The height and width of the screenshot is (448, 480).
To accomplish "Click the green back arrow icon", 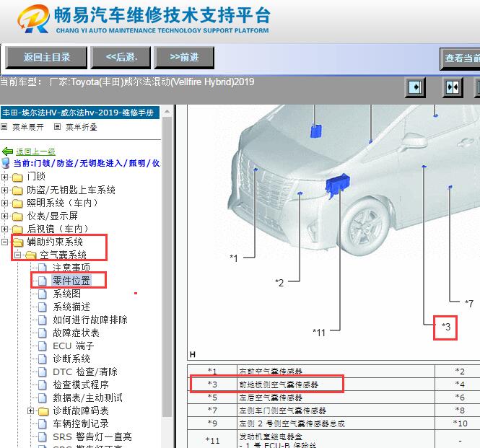I will pos(7,151).
